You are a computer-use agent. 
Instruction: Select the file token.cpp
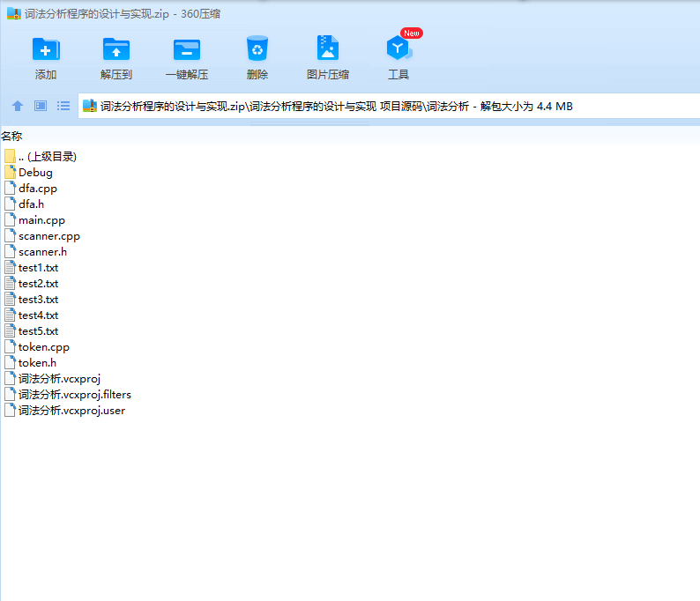point(37,347)
